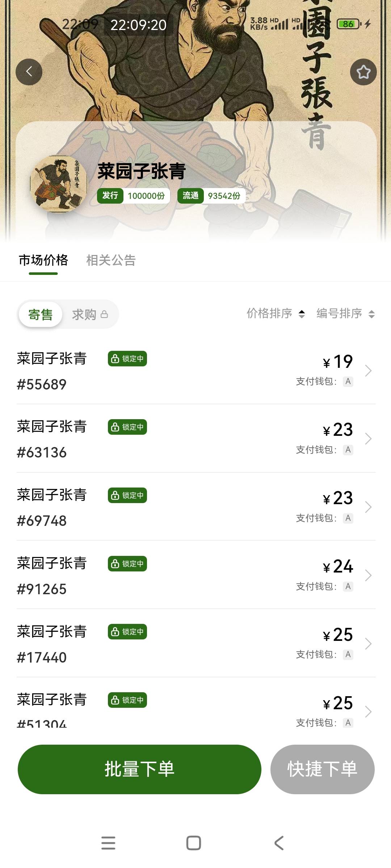The image size is (391, 868).
Task: Tap the back arrow button
Action: [29, 72]
